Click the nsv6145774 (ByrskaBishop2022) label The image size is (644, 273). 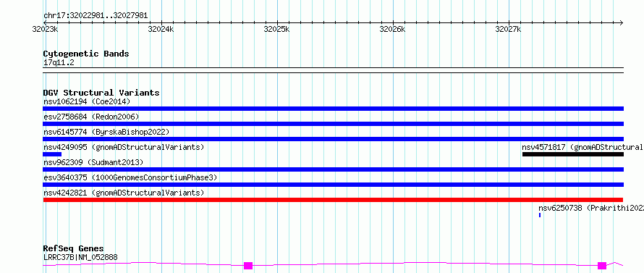click(106, 132)
